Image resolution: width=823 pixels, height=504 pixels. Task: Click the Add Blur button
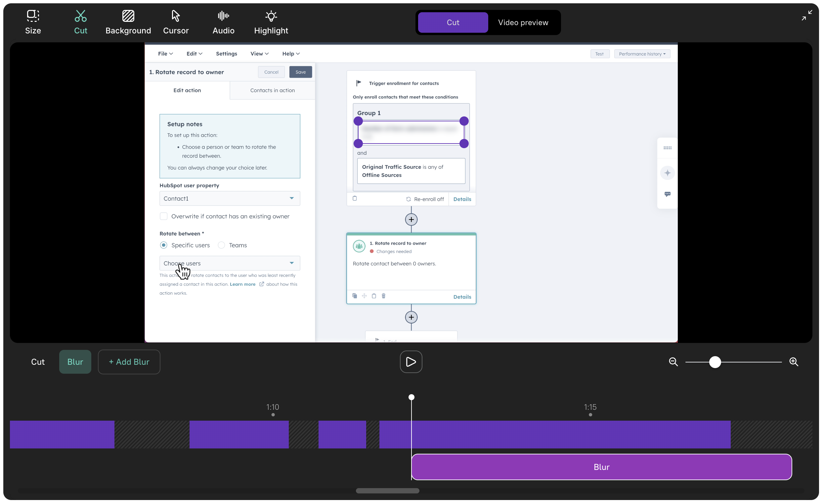point(129,362)
